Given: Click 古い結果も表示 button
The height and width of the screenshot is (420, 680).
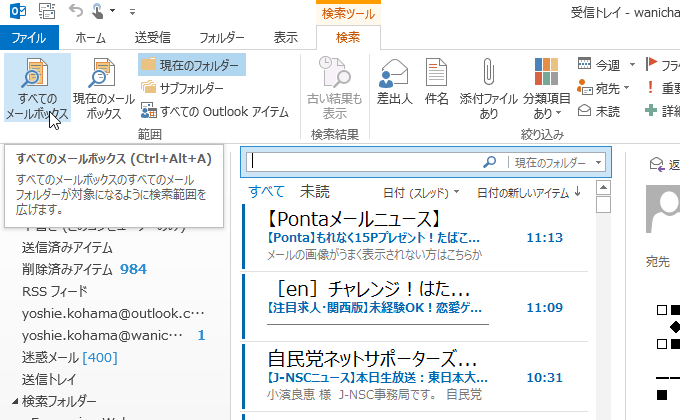Looking at the screenshot, I should coord(334,88).
